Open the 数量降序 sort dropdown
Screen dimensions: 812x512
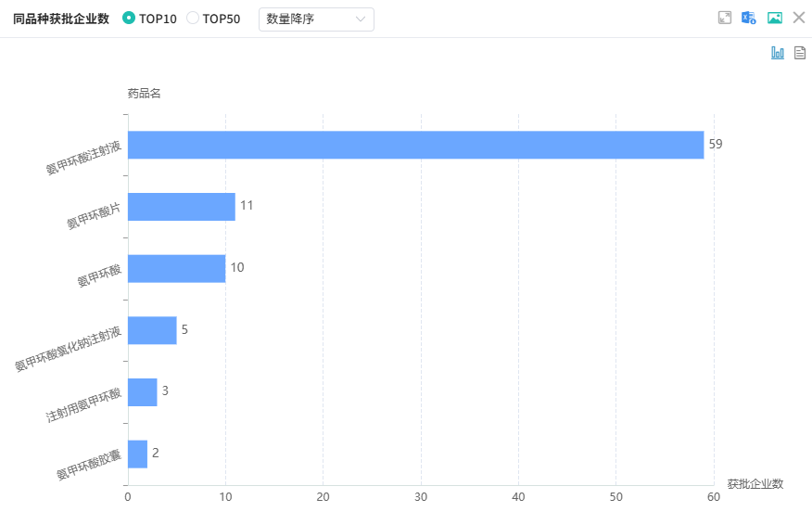click(315, 19)
